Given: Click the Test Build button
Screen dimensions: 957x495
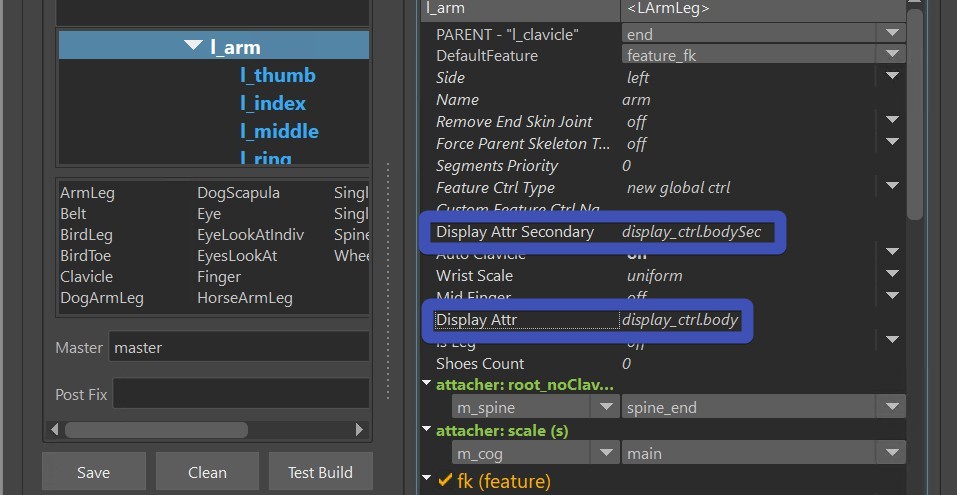Looking at the screenshot, I should 320,472.
